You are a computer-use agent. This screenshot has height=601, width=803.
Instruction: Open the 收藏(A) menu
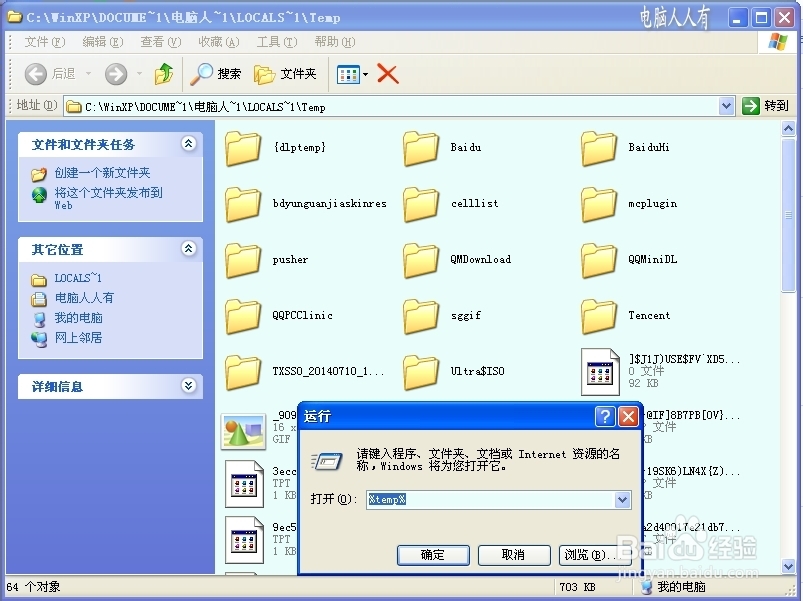pyautogui.click(x=219, y=42)
